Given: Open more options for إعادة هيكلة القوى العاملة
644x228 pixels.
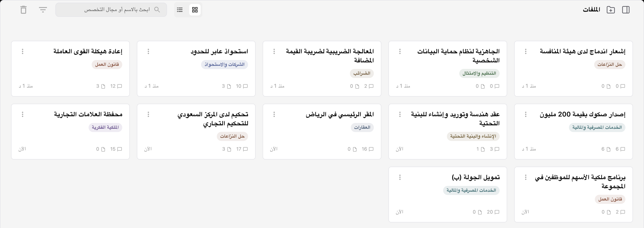Looking at the screenshot, I should click(23, 51).
